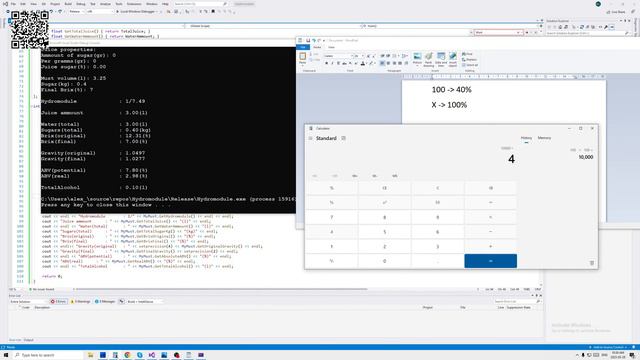This screenshot has height=360, width=640.
Task: Click Calculator plus key
Action: pyautogui.click(x=491, y=247)
